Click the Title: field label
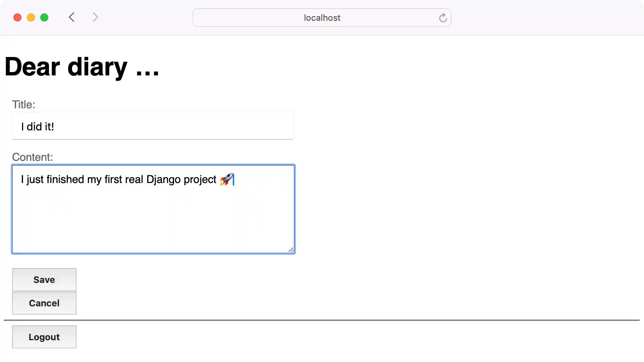This screenshot has width=644, height=362. click(x=23, y=104)
